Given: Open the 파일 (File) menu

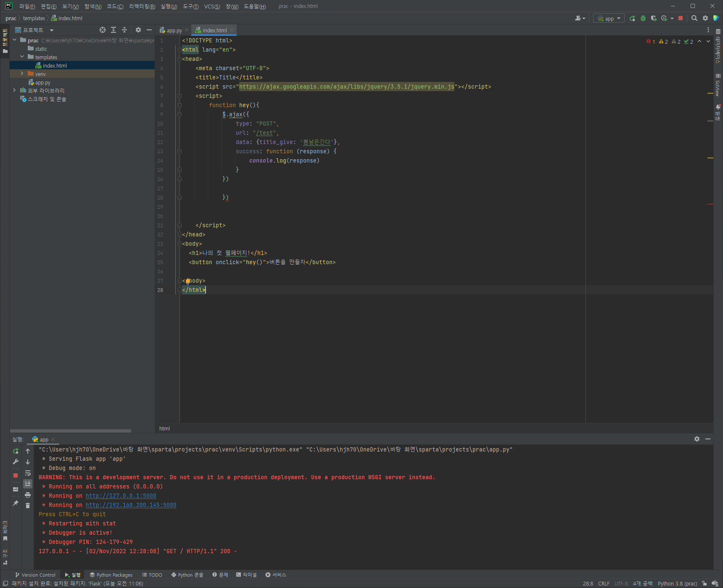Looking at the screenshot, I should point(27,6).
